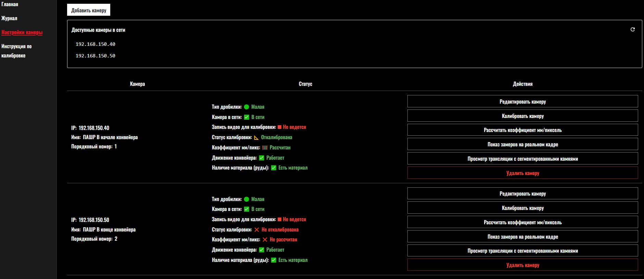Open segmented stones stream for second camera
644x279 pixels.
click(x=522, y=251)
